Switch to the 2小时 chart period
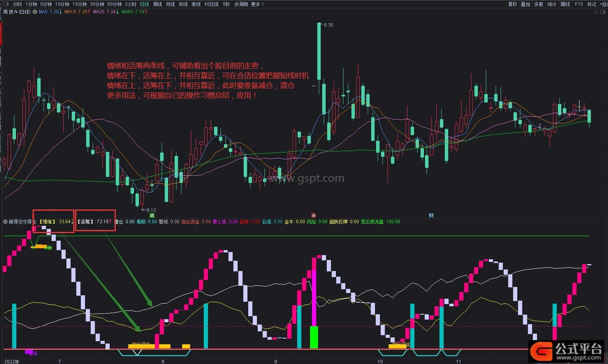Viewport: 608px width, 364px height. (131, 4)
